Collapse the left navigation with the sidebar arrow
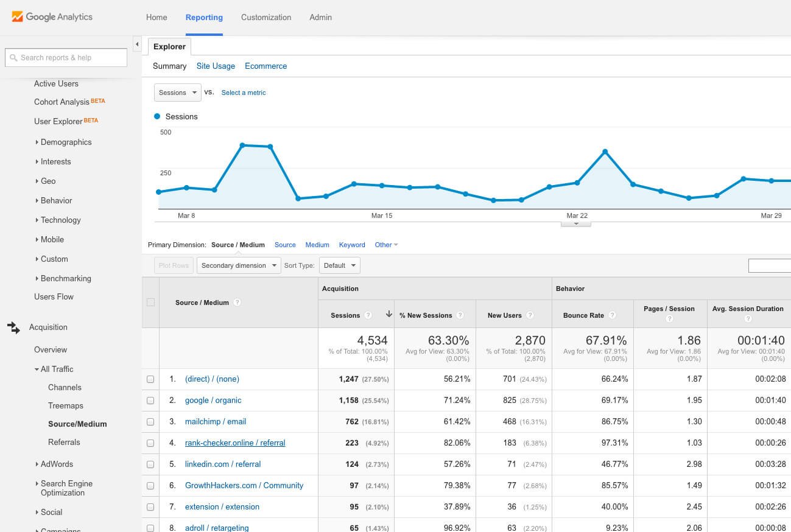791x532 pixels. point(136,44)
